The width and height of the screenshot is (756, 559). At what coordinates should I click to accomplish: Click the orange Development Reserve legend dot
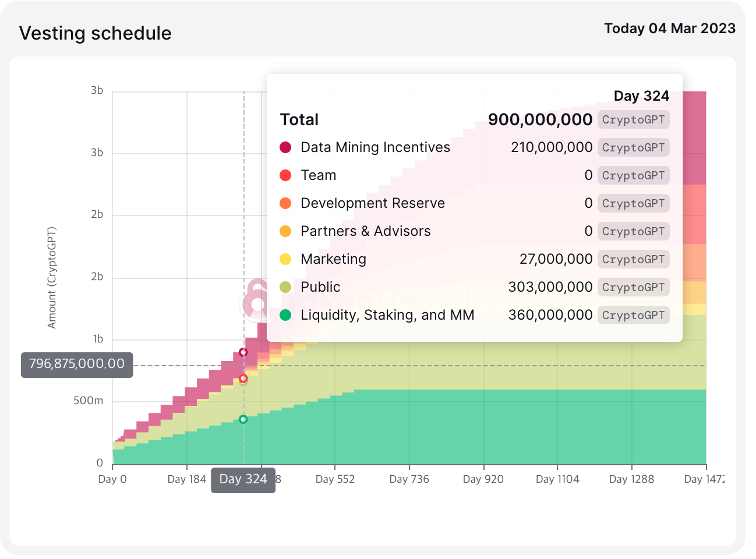point(285,203)
